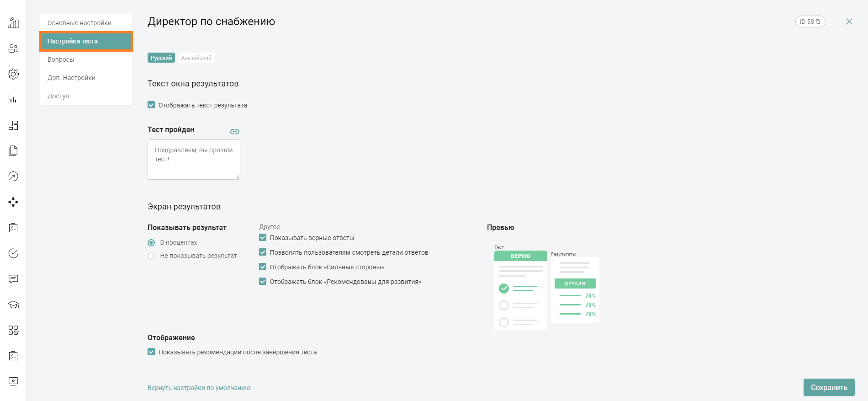Open the chat message icon in sidebar

pos(13,279)
